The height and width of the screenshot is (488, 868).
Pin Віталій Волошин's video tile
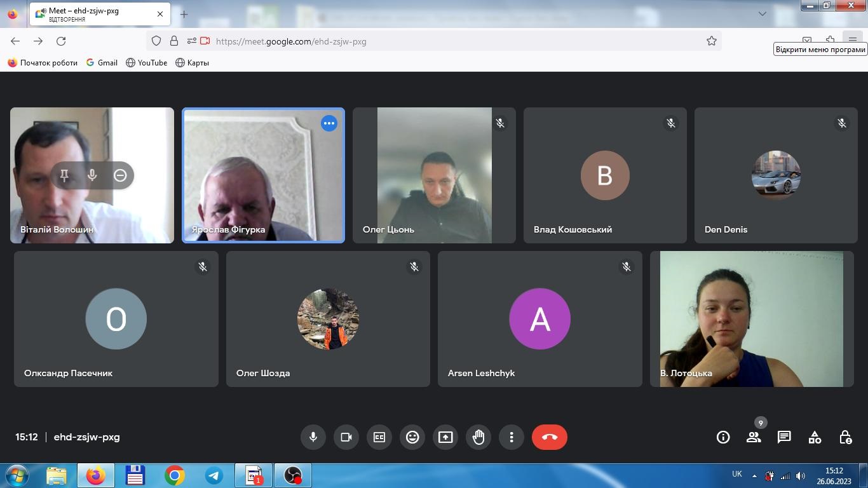coord(64,175)
